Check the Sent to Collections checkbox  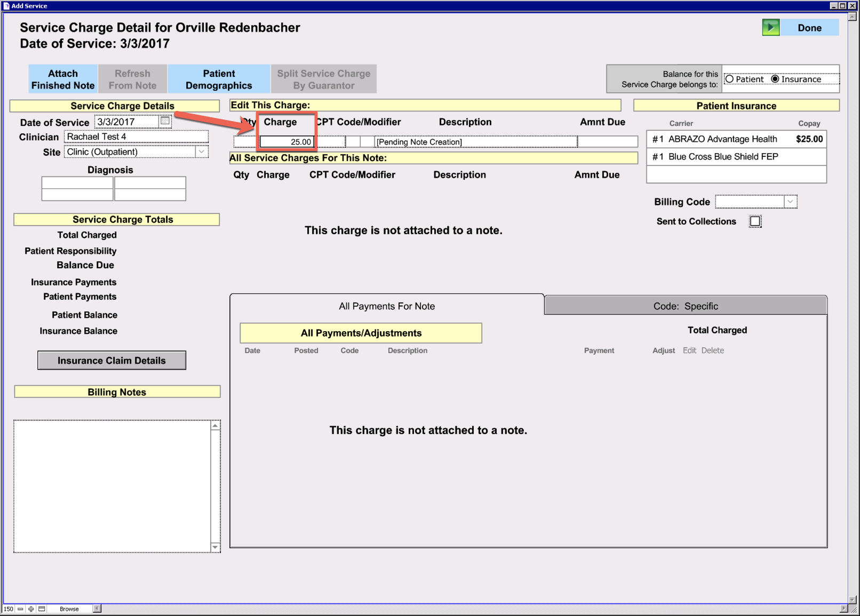pos(755,221)
